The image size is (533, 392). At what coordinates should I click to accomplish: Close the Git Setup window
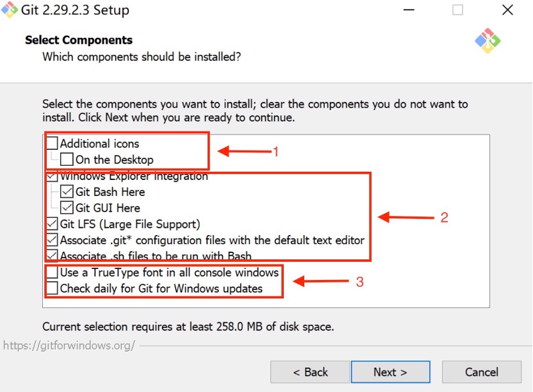click(507, 10)
